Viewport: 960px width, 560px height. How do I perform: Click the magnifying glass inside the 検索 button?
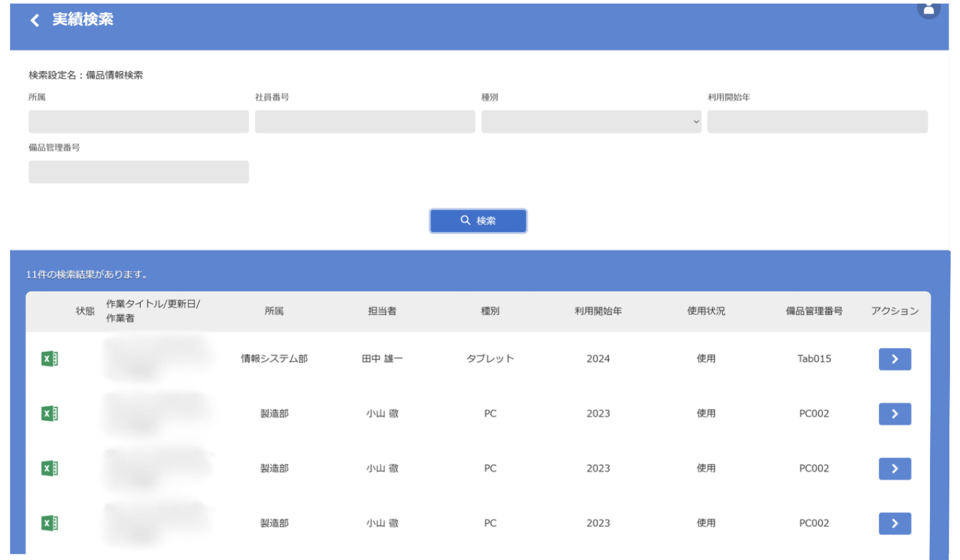(x=465, y=221)
